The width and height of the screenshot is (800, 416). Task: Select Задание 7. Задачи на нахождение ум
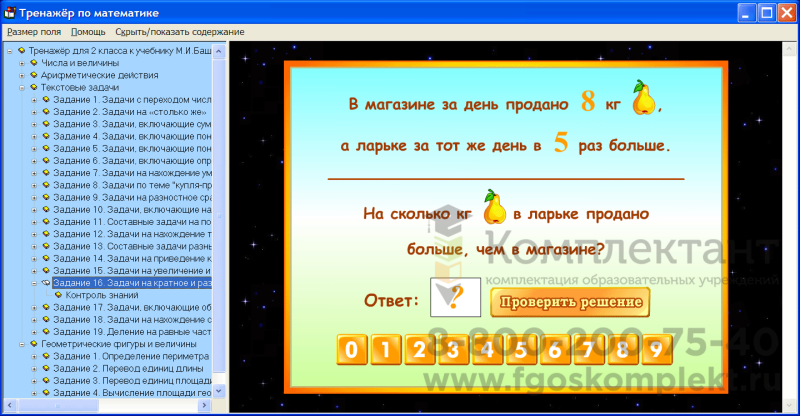click(132, 173)
